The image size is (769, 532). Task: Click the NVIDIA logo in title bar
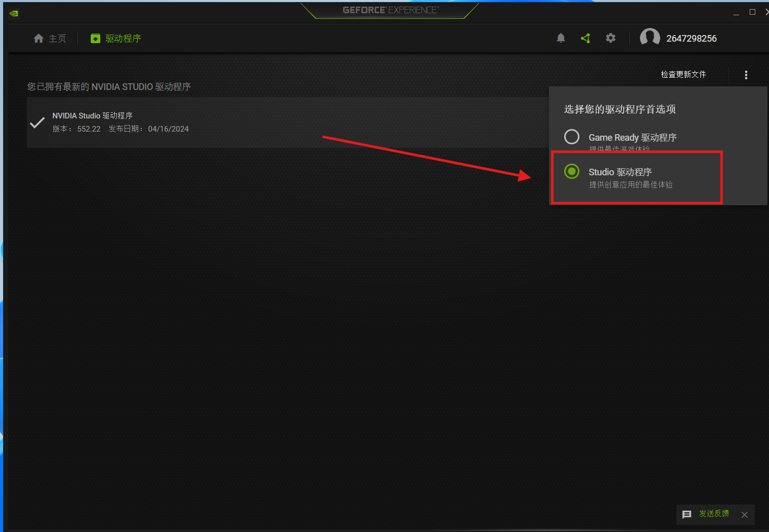click(14, 13)
